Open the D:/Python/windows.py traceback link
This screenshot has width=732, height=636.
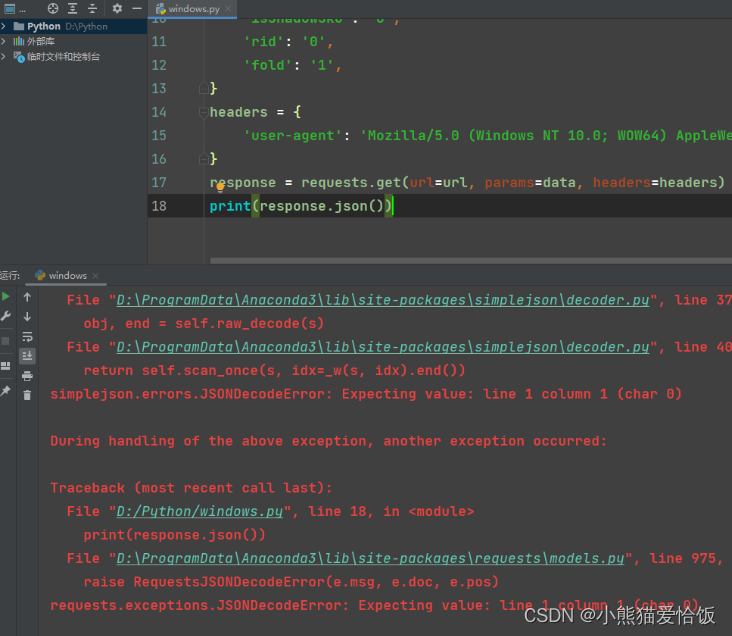click(x=200, y=512)
